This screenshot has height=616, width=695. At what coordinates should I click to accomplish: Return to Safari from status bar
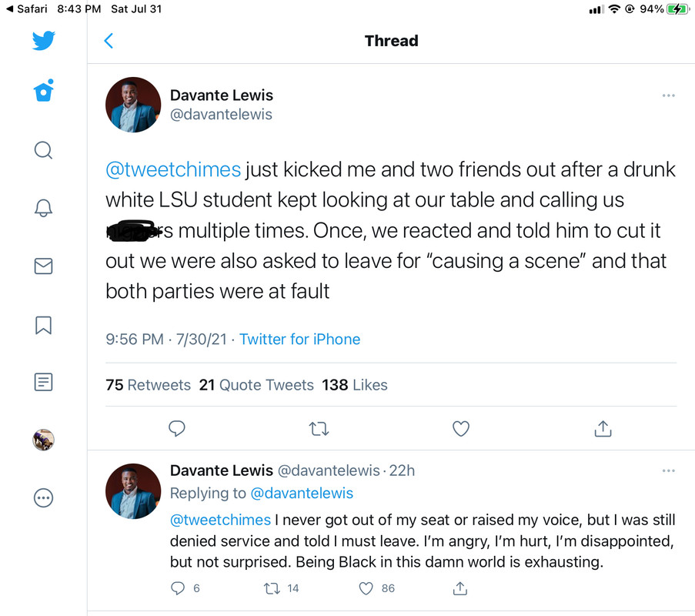[x=27, y=9]
